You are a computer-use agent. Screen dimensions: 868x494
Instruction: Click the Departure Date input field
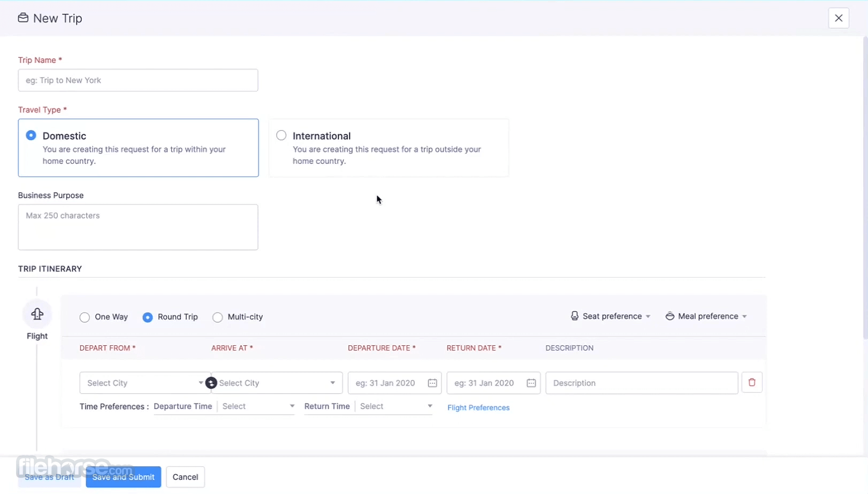click(394, 383)
